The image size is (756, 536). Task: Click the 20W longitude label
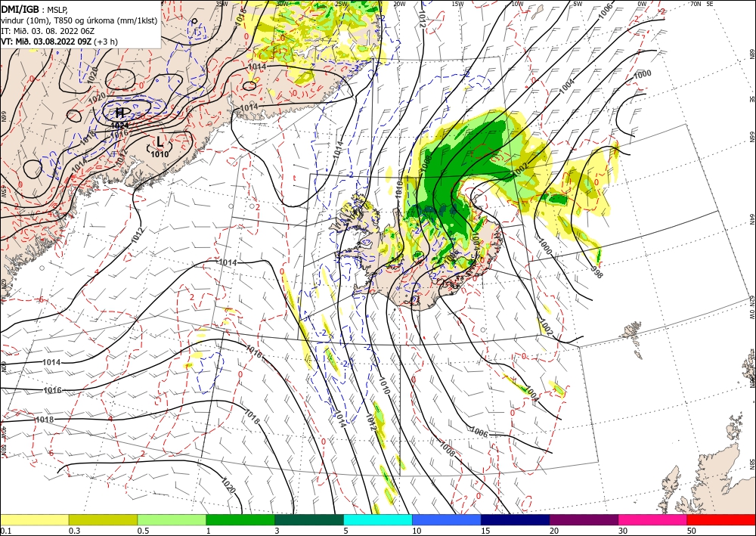tap(399, 4)
